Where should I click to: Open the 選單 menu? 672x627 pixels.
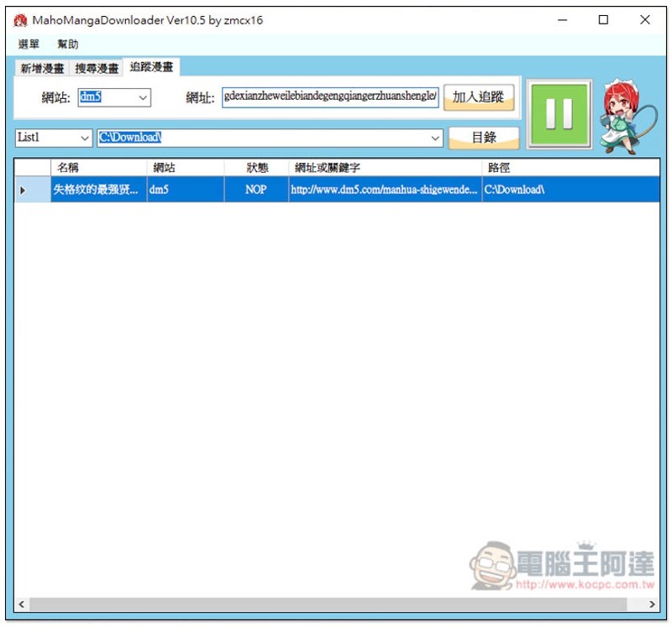pos(29,44)
